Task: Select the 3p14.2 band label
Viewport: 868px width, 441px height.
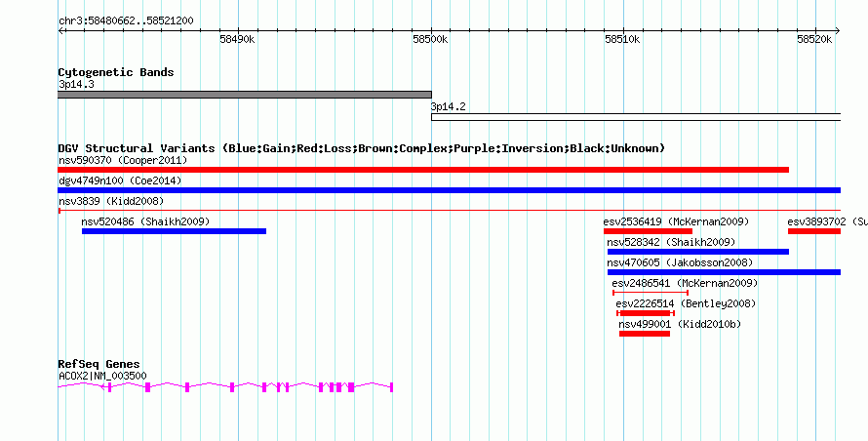Action: pyautogui.click(x=449, y=107)
